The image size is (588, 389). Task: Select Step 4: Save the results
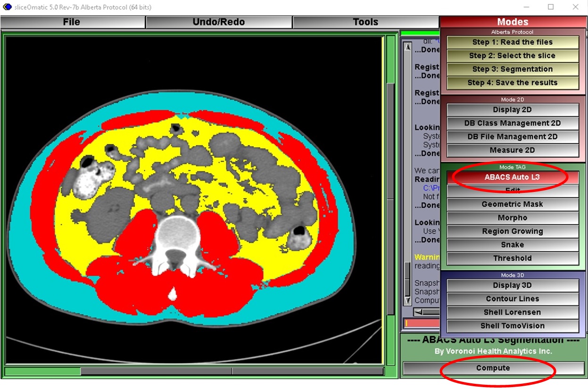pos(513,83)
